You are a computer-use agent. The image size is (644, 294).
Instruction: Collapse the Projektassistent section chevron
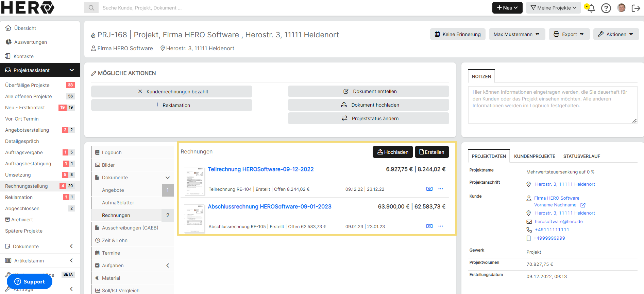pos(72,70)
